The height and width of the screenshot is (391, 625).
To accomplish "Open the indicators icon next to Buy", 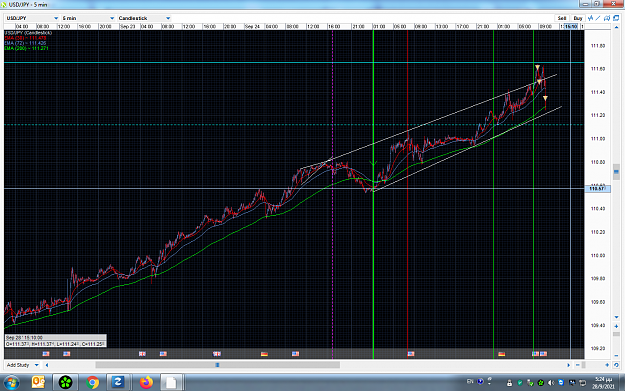I will [x=590, y=18].
